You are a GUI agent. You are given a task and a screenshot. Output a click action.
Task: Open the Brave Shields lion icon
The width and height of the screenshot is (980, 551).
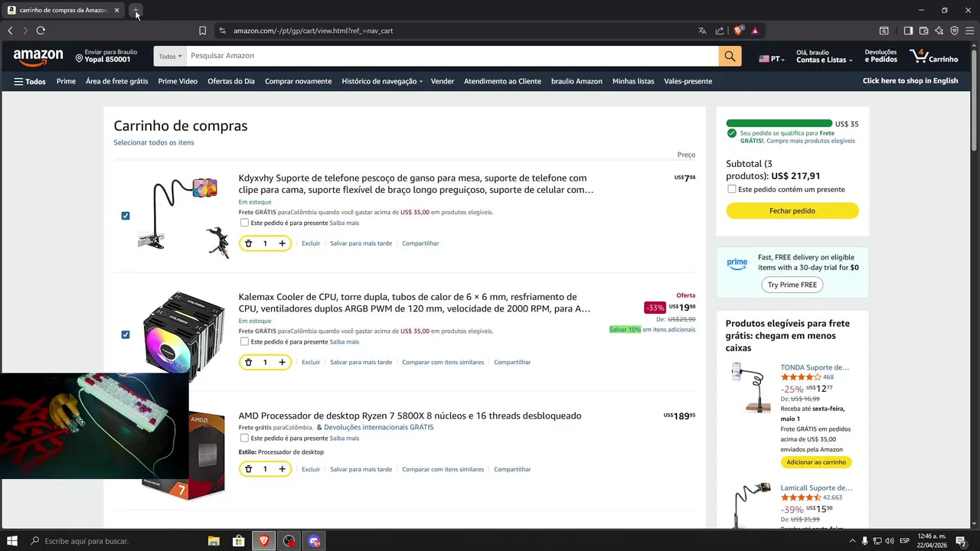(738, 31)
